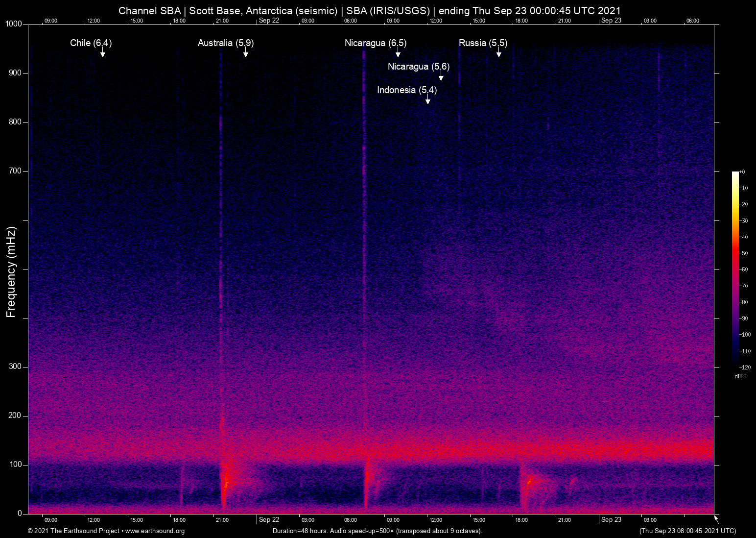Select the Australia (5.9) event label

[225, 43]
